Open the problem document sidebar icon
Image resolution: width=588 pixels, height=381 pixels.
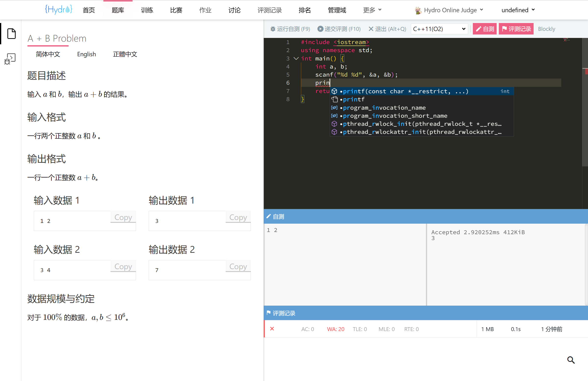click(x=11, y=34)
